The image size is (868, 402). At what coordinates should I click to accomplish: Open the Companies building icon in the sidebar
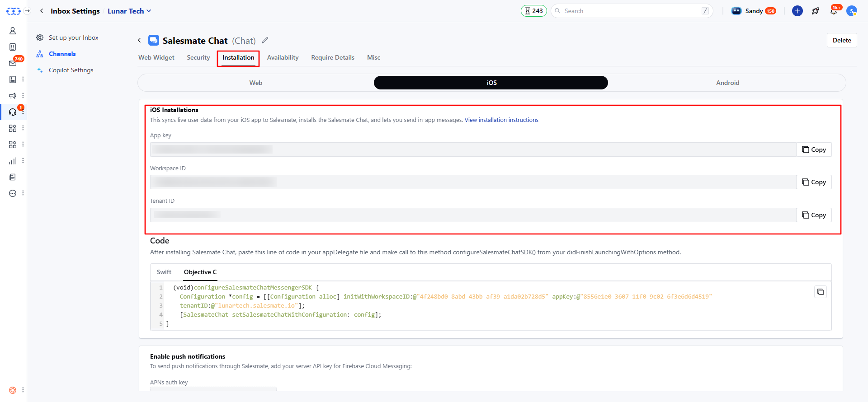(13, 47)
